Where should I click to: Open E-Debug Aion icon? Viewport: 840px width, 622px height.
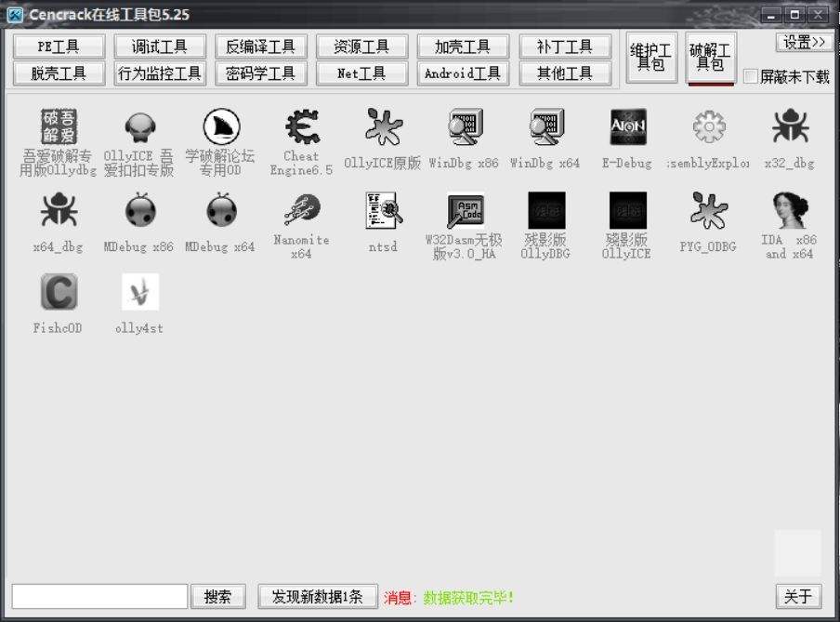pyautogui.click(x=628, y=127)
